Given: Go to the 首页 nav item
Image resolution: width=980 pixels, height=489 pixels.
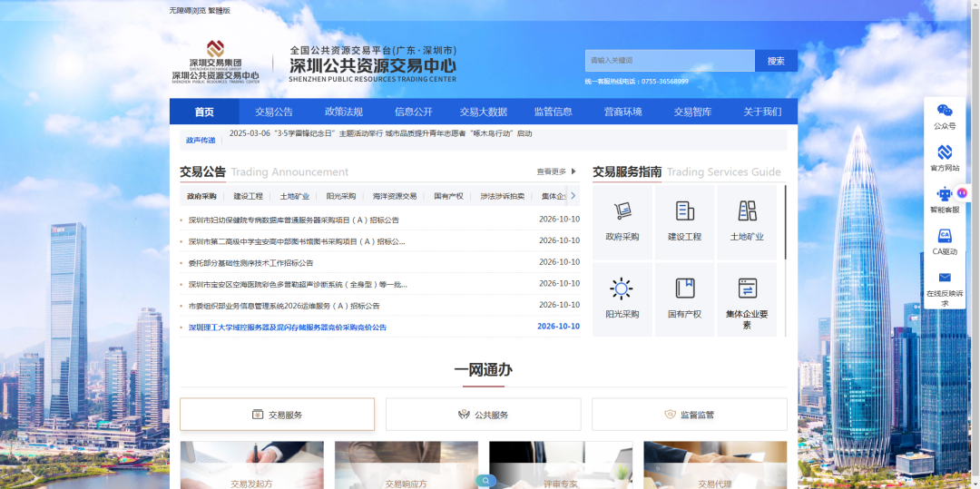Looking at the screenshot, I should click(x=204, y=112).
